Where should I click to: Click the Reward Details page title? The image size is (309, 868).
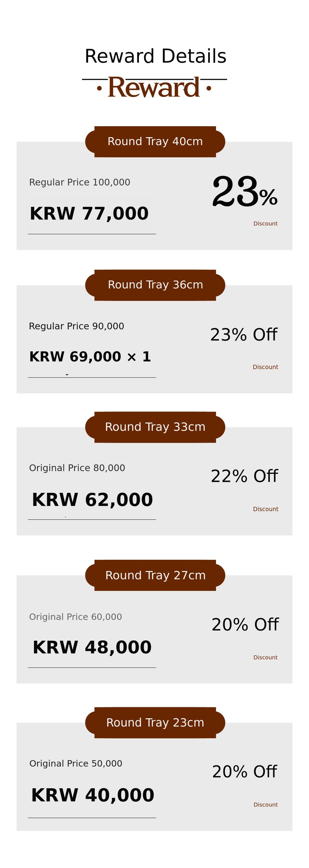click(x=155, y=56)
